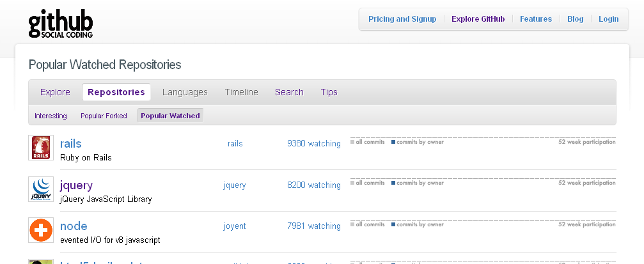Click the Popular Watched Repositories heading
Image resolution: width=644 pixels, height=264 pixels.
click(105, 65)
